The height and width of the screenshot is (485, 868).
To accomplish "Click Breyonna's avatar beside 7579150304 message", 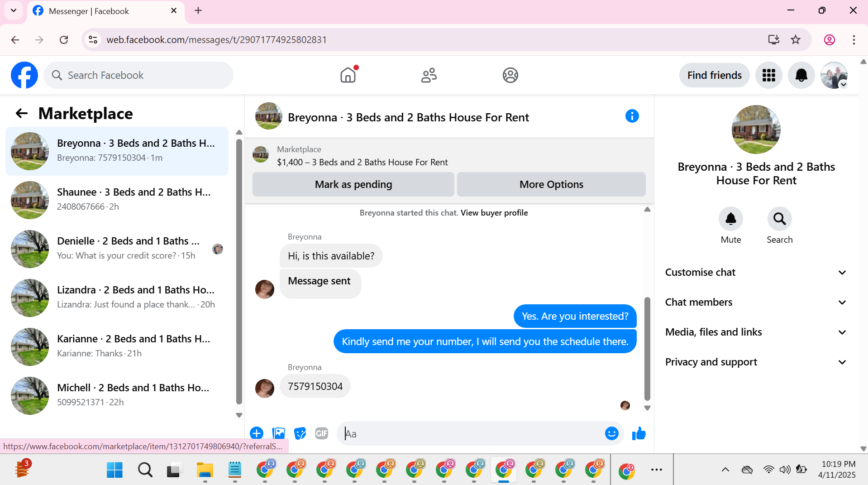I will (x=265, y=388).
